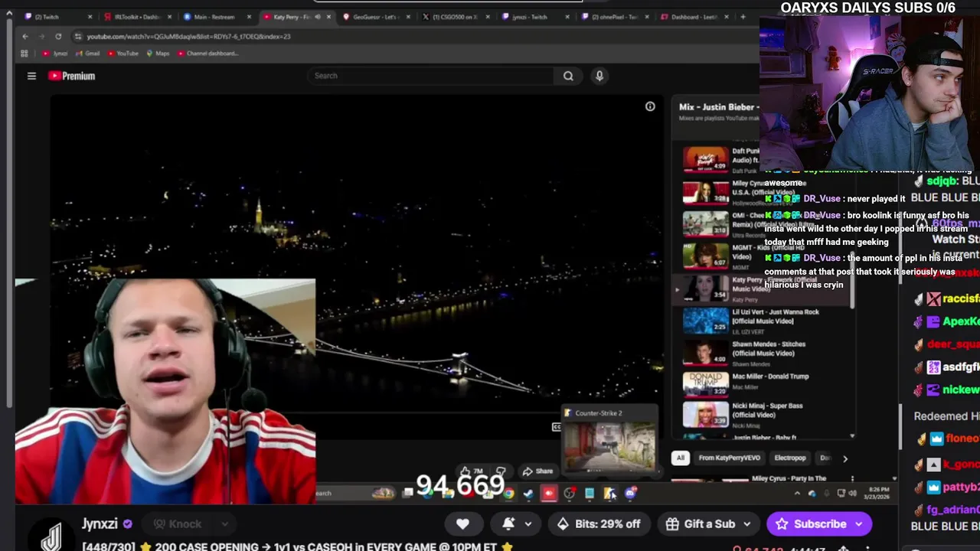Open Counter-Strike 2 from the taskbar
980x551 pixels.
609,494
